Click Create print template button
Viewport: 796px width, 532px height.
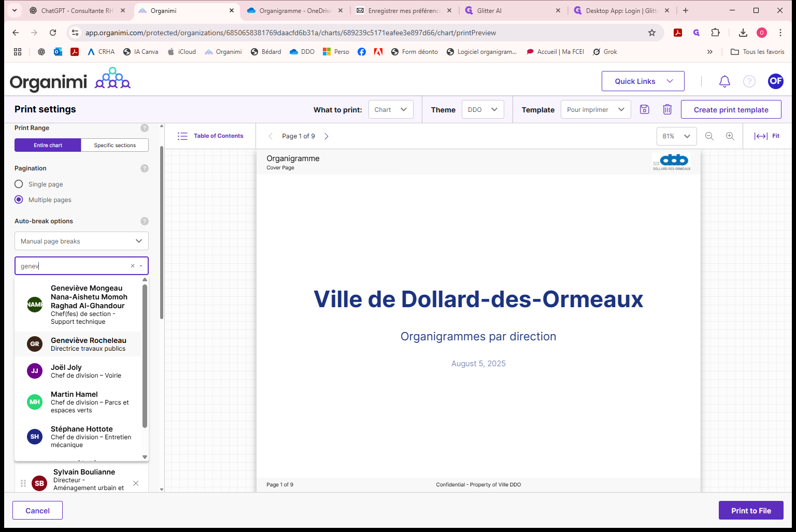731,109
